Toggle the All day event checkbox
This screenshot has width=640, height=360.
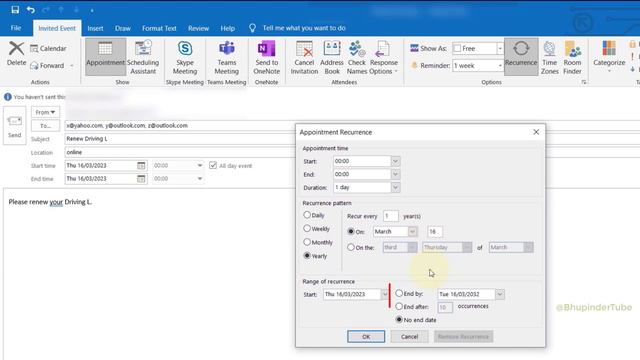coord(213,165)
